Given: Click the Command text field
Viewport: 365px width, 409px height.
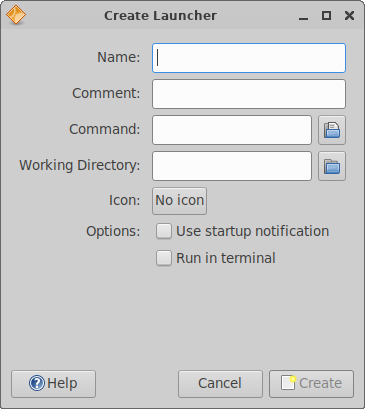Looking at the screenshot, I should coord(232,130).
